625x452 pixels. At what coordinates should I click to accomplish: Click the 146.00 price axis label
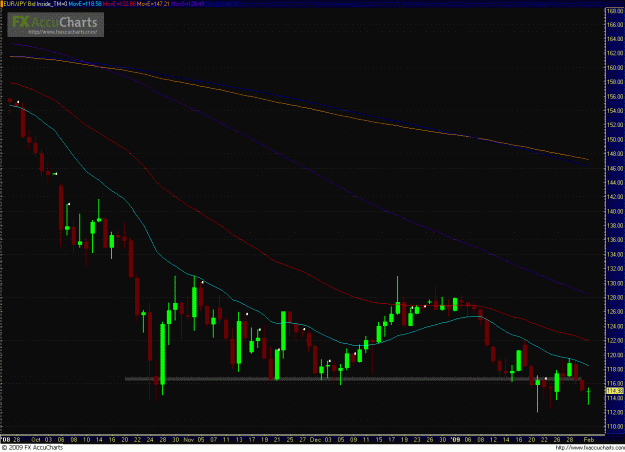coord(615,168)
